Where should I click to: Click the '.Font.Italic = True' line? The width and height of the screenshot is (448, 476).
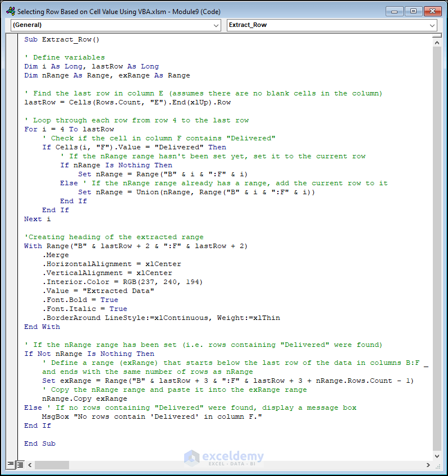85,309
